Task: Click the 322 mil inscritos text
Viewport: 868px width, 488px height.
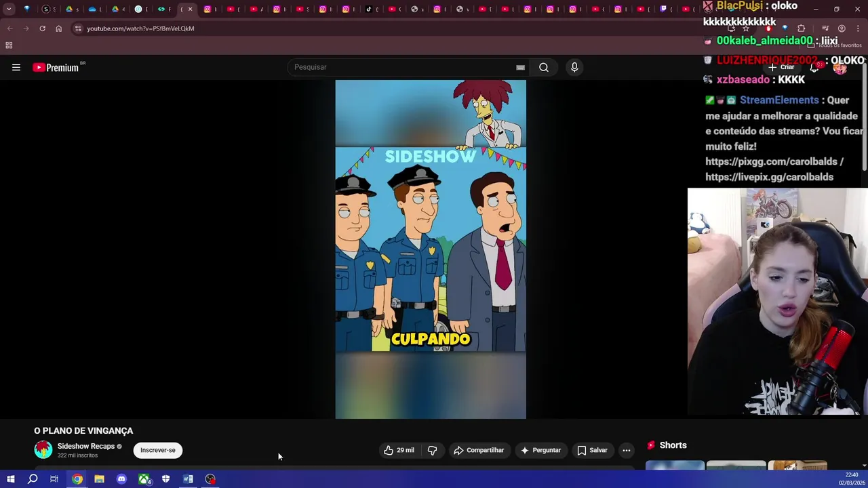Action: (77, 455)
